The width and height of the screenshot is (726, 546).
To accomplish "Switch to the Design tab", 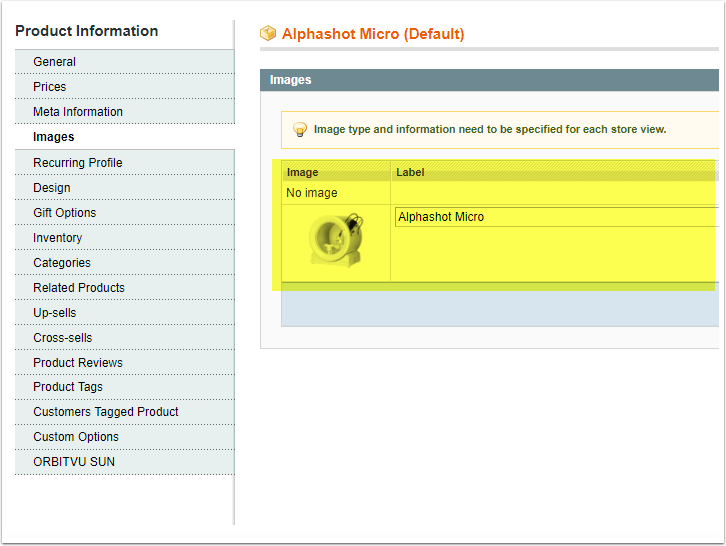I will (x=125, y=188).
